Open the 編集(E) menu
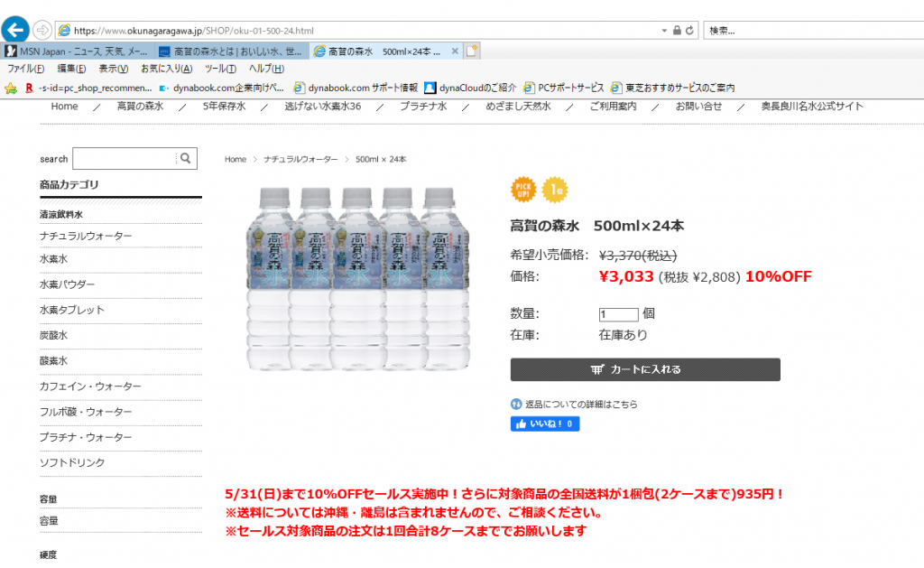 tap(71, 69)
